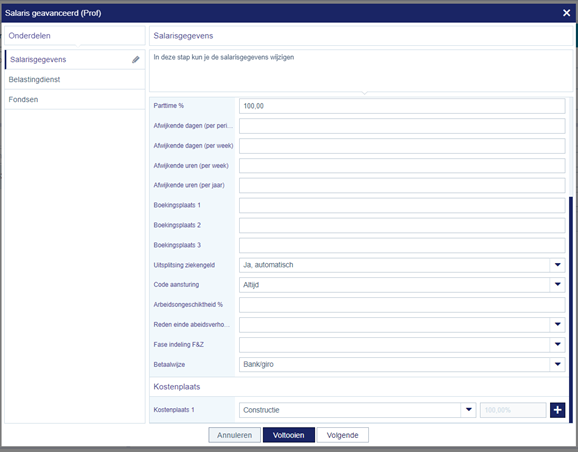Image resolution: width=578 pixels, height=452 pixels.
Task: Click the Arbeidsongeschiktheid % field
Action: pyautogui.click(x=402, y=305)
